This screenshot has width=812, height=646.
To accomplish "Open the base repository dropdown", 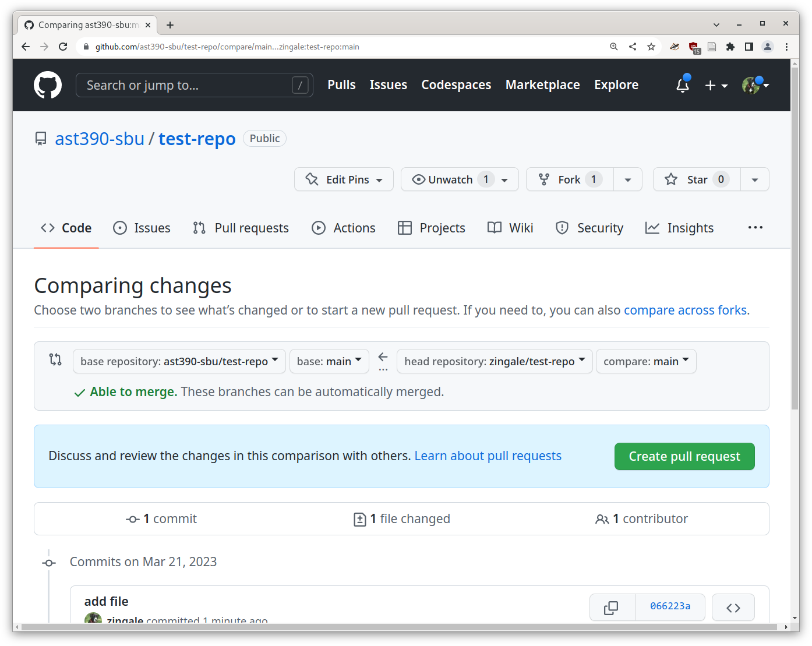I will (x=179, y=361).
